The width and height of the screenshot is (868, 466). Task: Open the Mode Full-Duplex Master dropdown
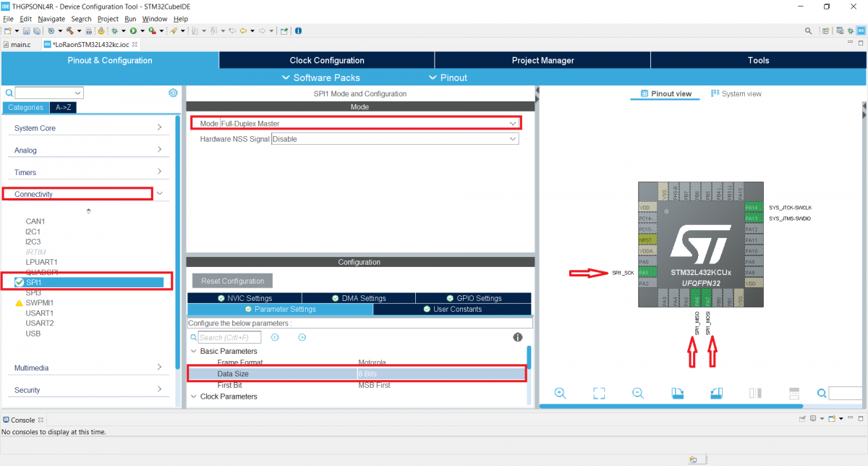[369, 124]
